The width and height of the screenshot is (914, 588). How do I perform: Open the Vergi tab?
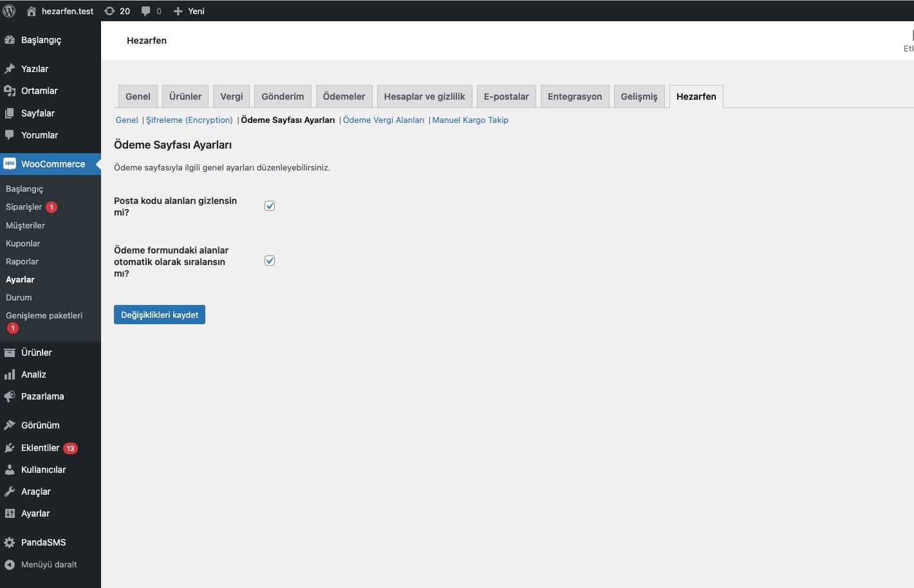[x=232, y=96]
